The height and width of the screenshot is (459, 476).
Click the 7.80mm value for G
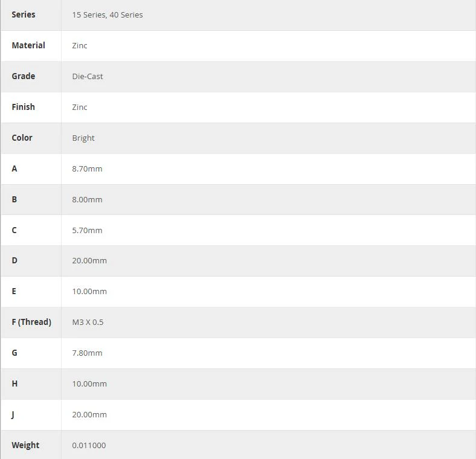point(87,353)
